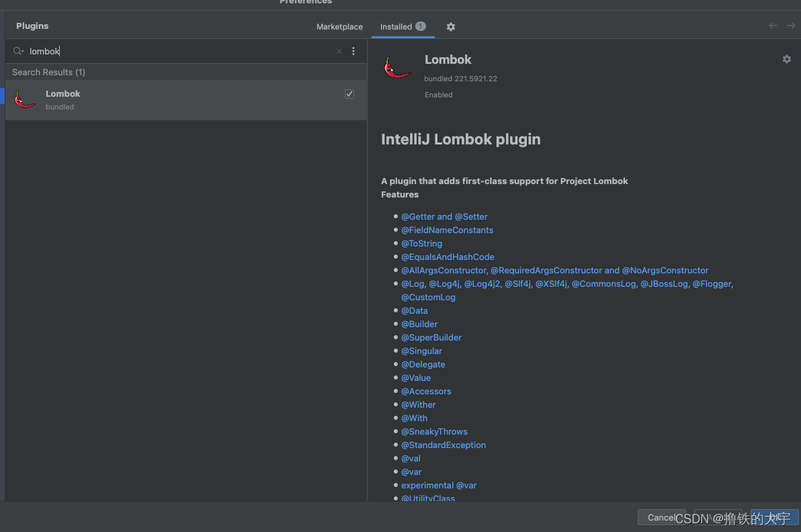Open the @Data documentation link
Image resolution: width=801 pixels, height=532 pixels.
(x=415, y=310)
